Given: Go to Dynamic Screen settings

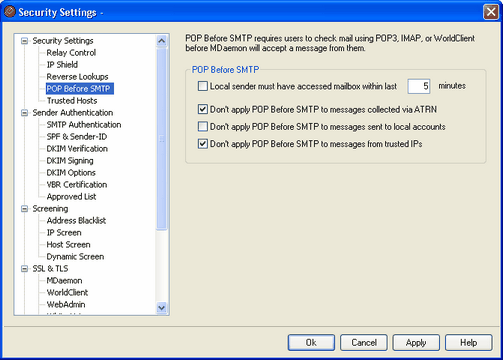Looking at the screenshot, I should (75, 257).
